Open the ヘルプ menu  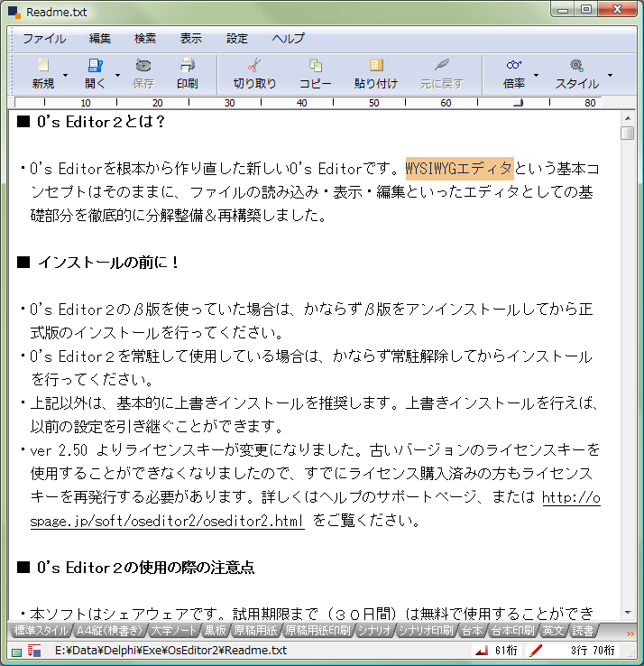[x=289, y=39]
